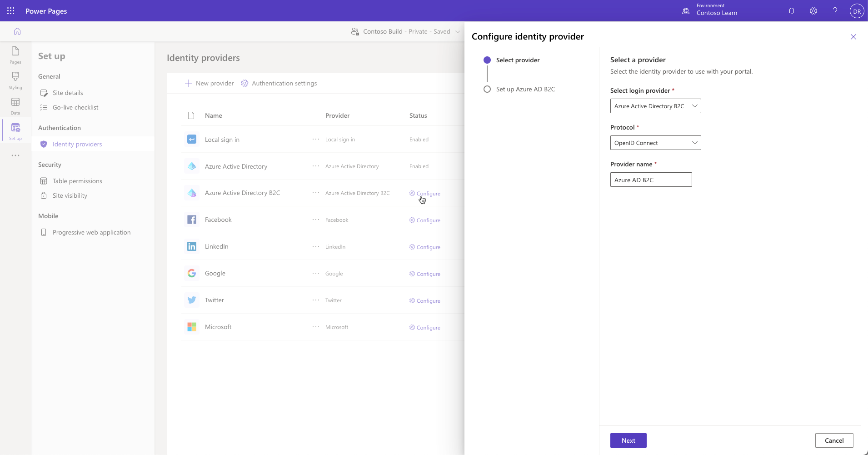Click Configure link for Google
Screen dimensions: 868x455
pos(425,274)
